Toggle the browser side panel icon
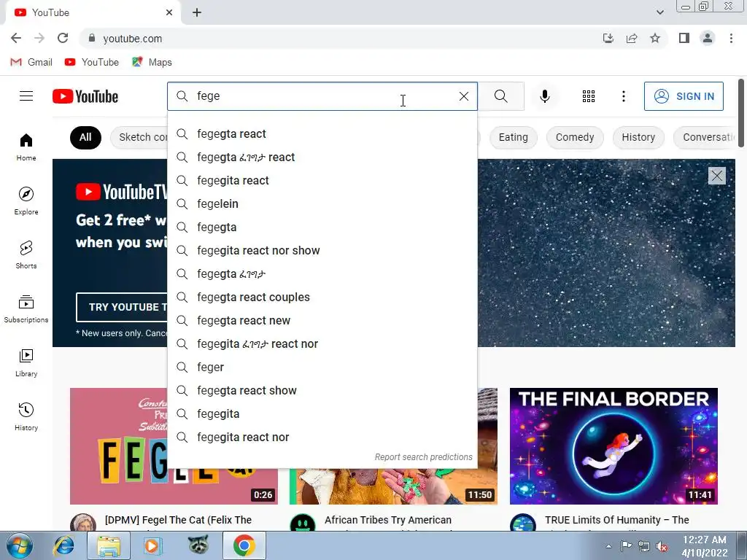This screenshot has width=747, height=560. point(684,38)
